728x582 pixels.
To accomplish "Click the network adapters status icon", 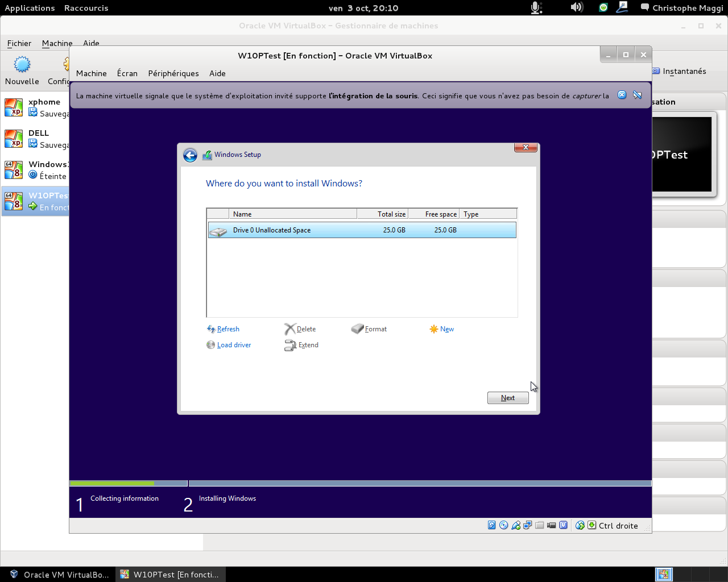I will tap(528, 525).
